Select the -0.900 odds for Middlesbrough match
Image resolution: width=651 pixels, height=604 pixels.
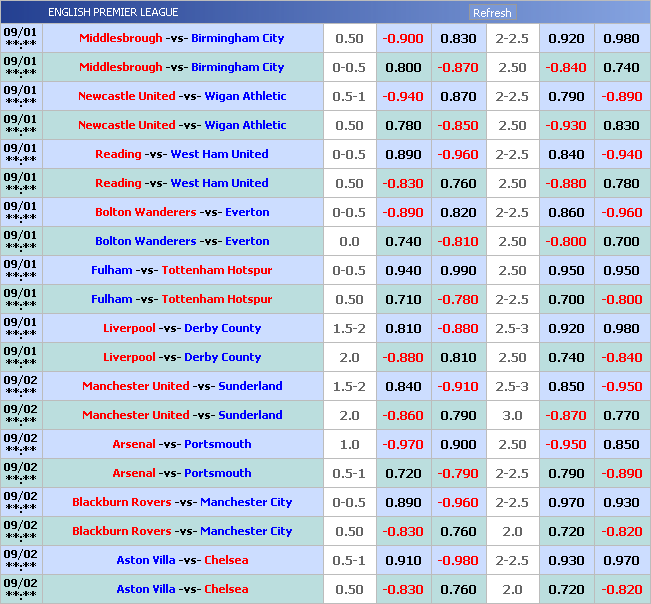(403, 39)
